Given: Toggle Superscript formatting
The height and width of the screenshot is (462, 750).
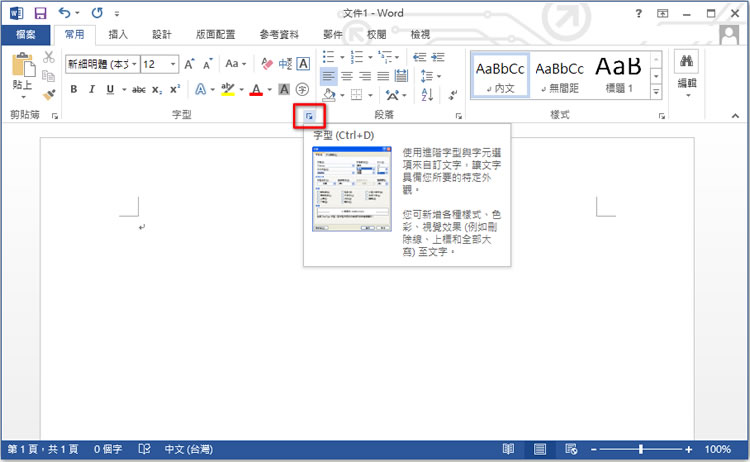Looking at the screenshot, I should [x=175, y=89].
